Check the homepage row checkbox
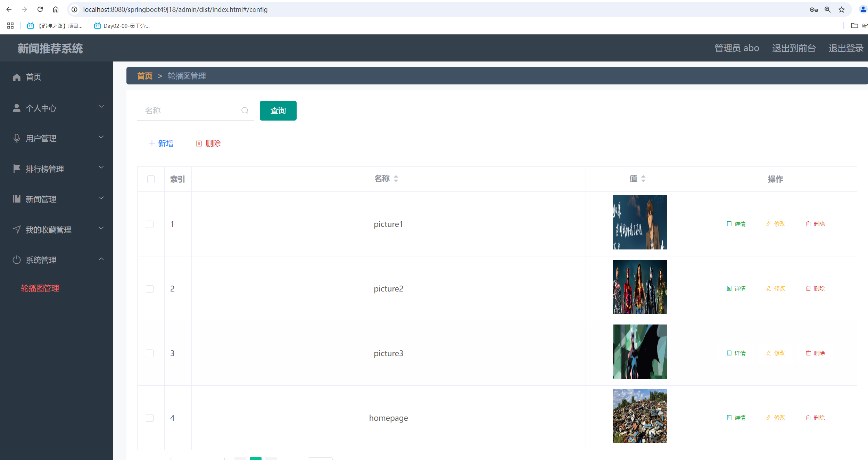 tap(150, 418)
